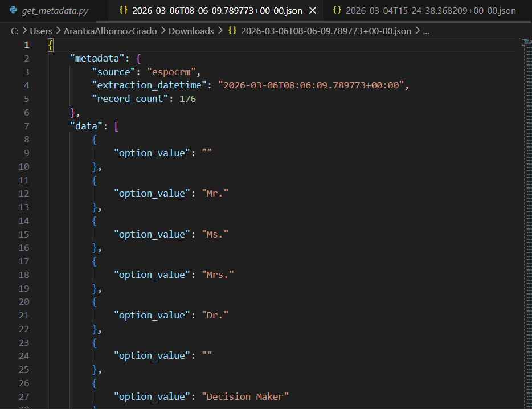
Task: Click the record_count value 176
Action: [x=187, y=99]
